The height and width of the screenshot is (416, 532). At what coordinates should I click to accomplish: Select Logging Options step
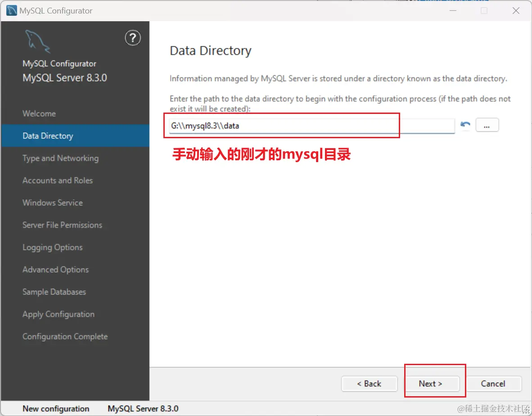point(52,248)
